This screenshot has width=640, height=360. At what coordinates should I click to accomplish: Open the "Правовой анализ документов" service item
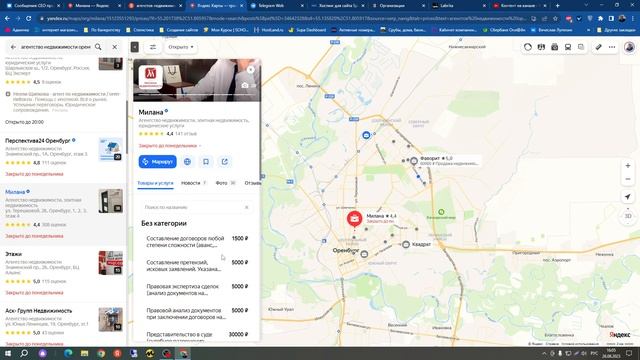click(x=196, y=313)
